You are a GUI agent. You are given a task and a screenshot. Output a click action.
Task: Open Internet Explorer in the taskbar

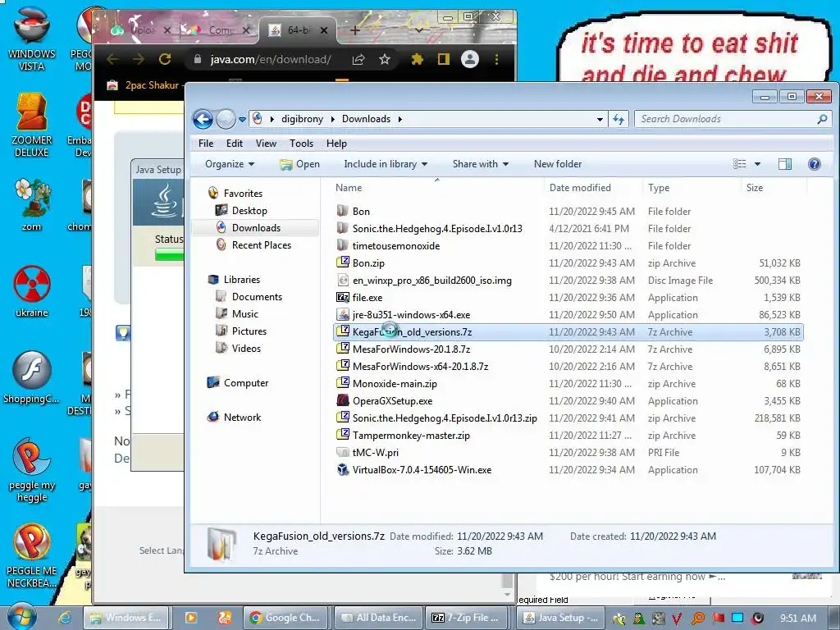pyautogui.click(x=65, y=618)
